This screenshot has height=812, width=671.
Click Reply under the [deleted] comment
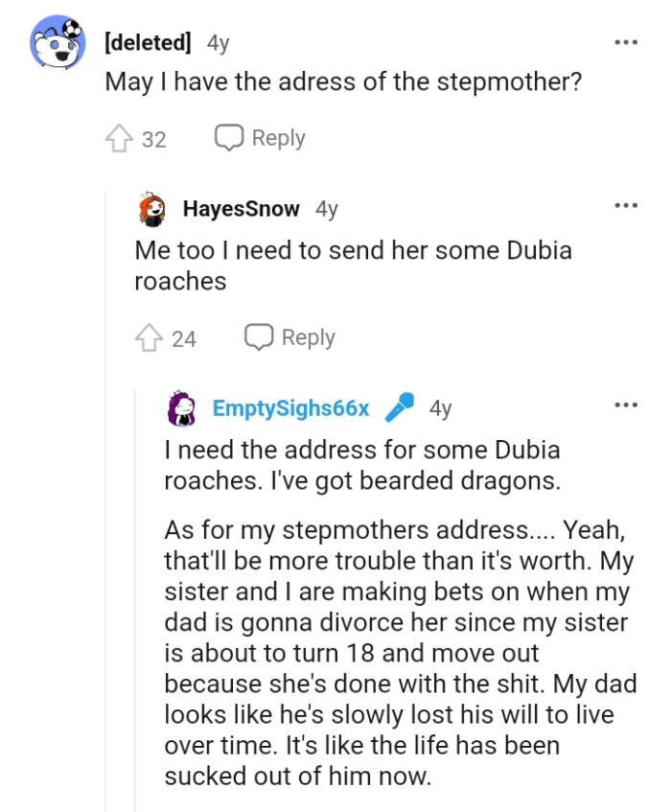pos(279,136)
